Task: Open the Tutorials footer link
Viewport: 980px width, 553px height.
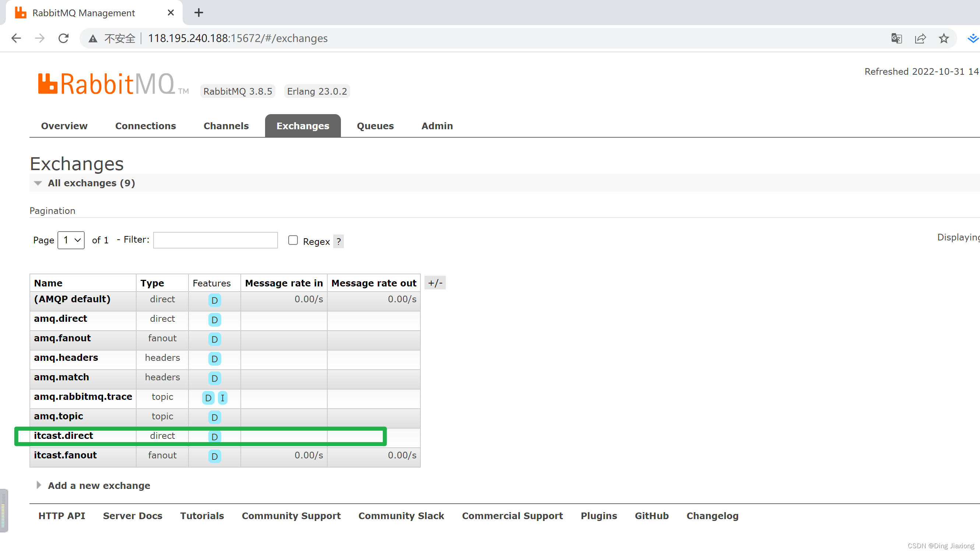Action: [202, 516]
